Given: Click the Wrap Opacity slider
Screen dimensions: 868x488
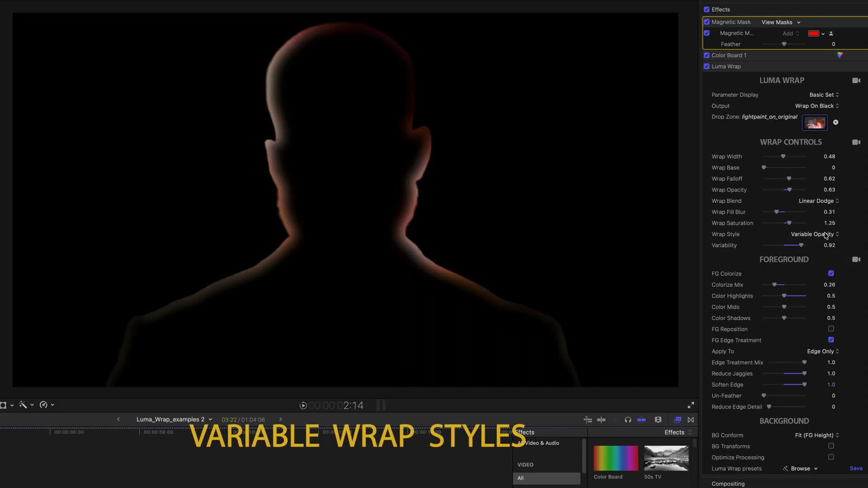Looking at the screenshot, I should click(784, 190).
